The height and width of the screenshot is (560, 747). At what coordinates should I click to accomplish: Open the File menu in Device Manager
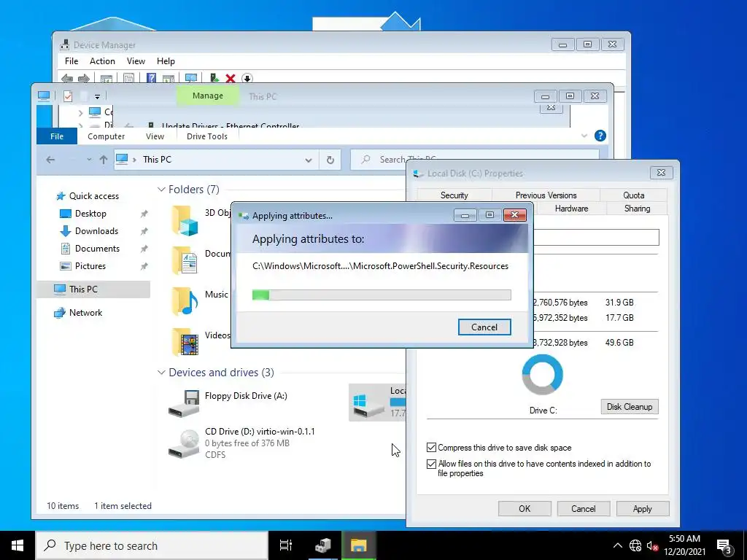(71, 61)
